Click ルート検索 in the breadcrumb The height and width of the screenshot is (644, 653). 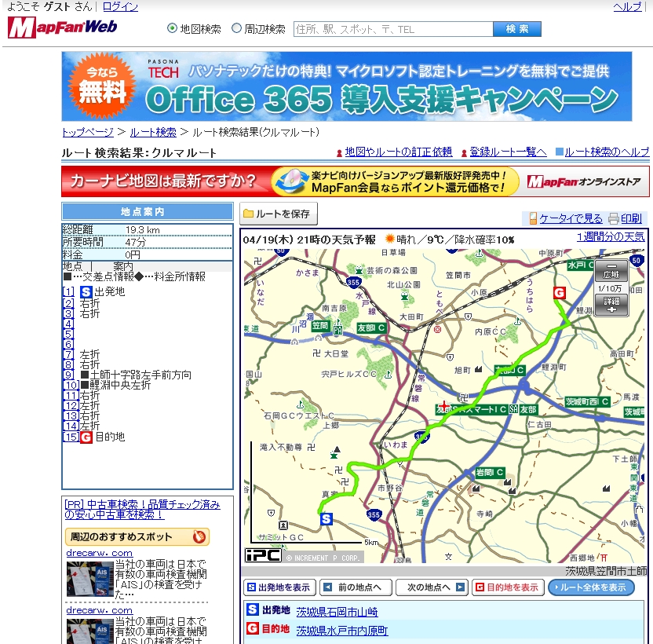pos(153,132)
